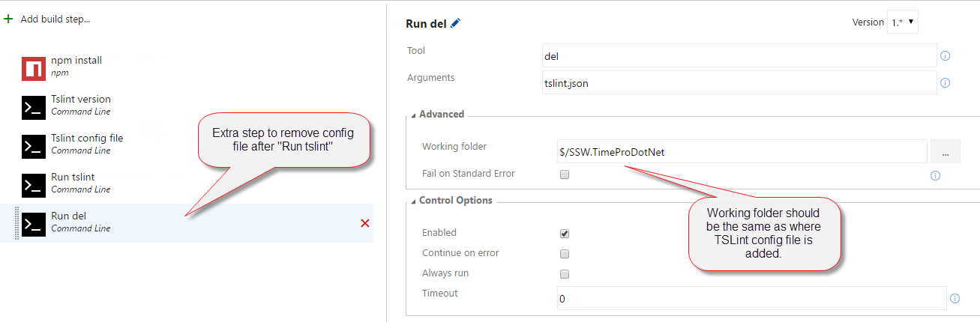The width and height of the screenshot is (980, 322).
Task: Open the Tslint config file step
Action: point(86,144)
